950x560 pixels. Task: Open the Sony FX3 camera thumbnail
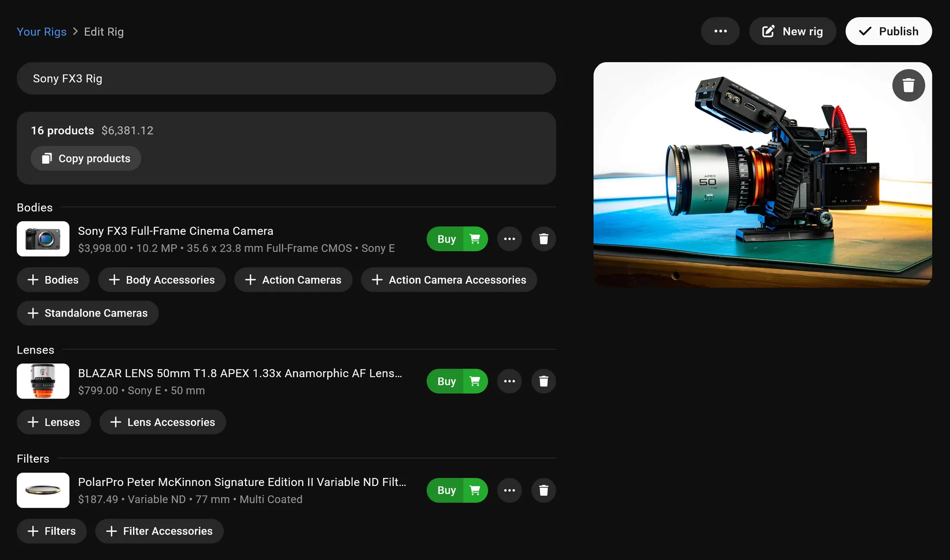[x=43, y=239]
